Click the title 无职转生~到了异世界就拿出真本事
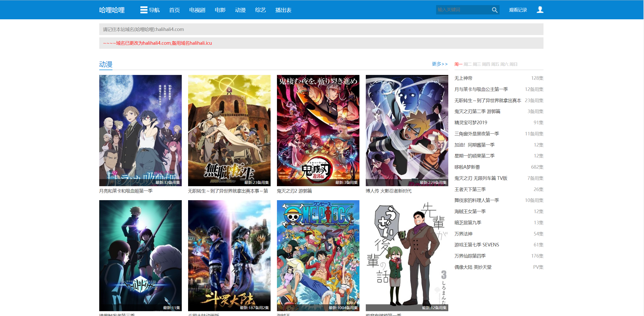 (228, 191)
